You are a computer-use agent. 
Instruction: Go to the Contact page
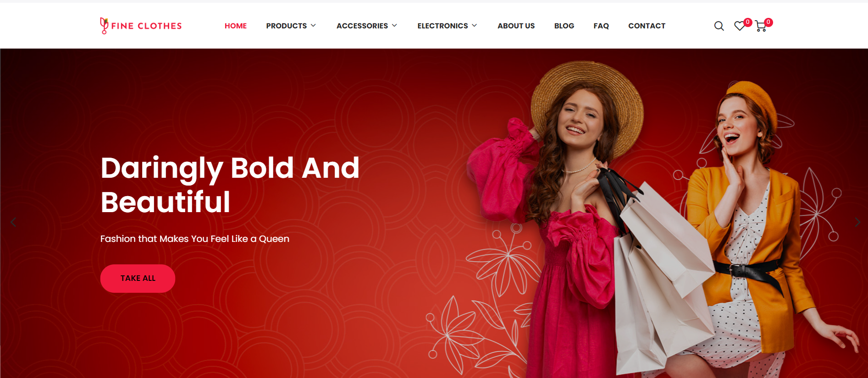(647, 26)
